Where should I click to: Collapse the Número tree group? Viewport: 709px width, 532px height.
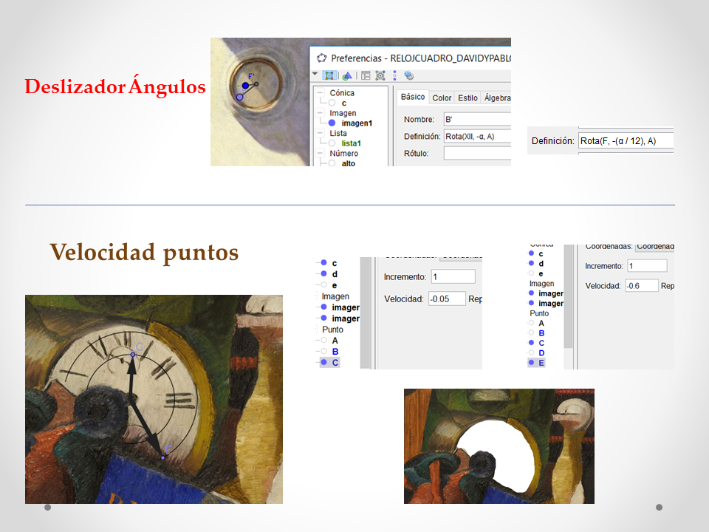(320, 153)
